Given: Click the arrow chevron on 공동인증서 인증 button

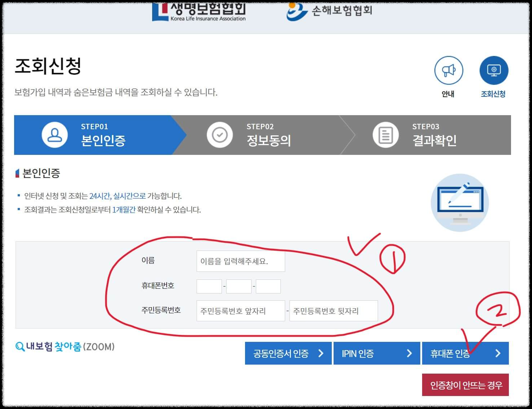Looking at the screenshot, I should tap(321, 353).
